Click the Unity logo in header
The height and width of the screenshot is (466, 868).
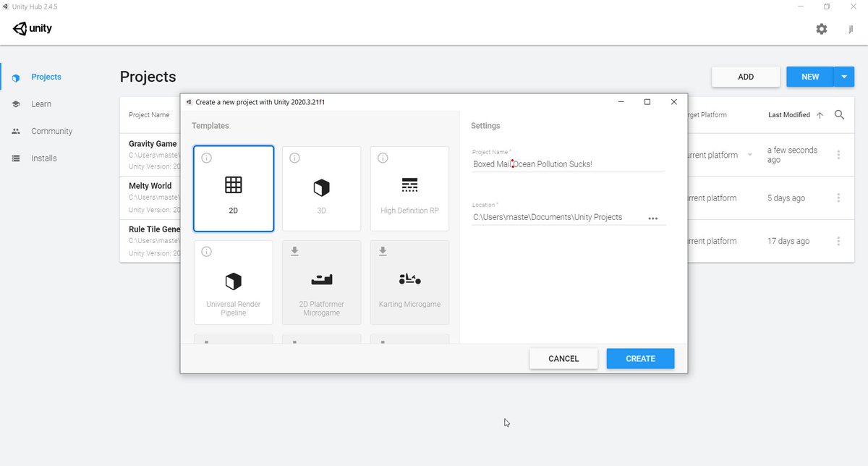click(x=33, y=29)
